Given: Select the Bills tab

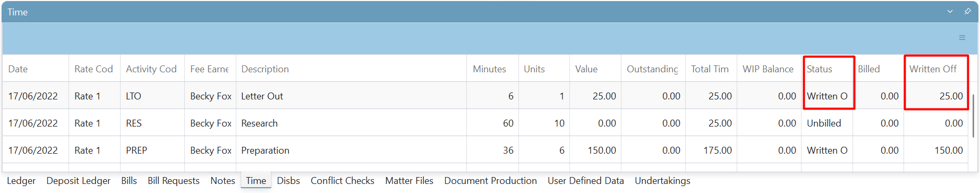Looking at the screenshot, I should tap(129, 181).
